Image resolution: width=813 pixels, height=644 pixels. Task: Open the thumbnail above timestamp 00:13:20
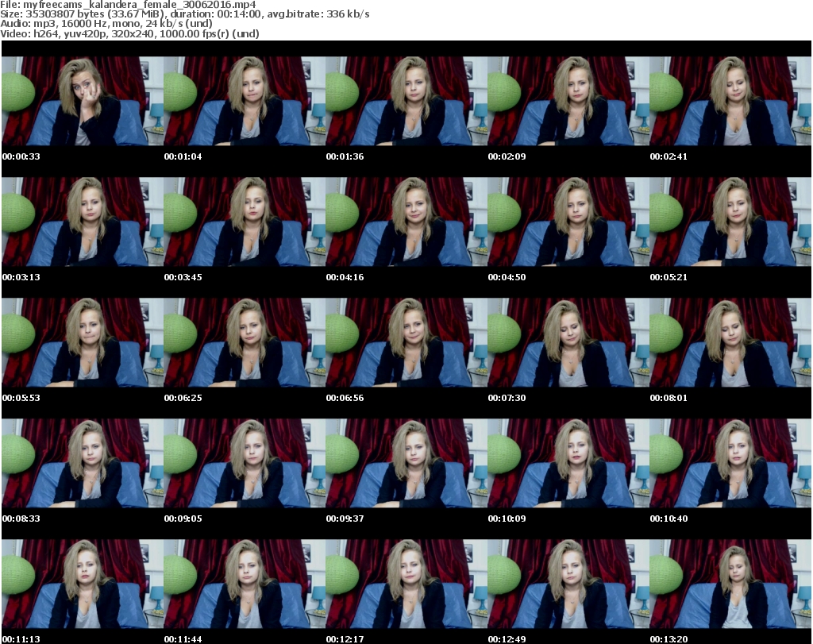tap(730, 584)
